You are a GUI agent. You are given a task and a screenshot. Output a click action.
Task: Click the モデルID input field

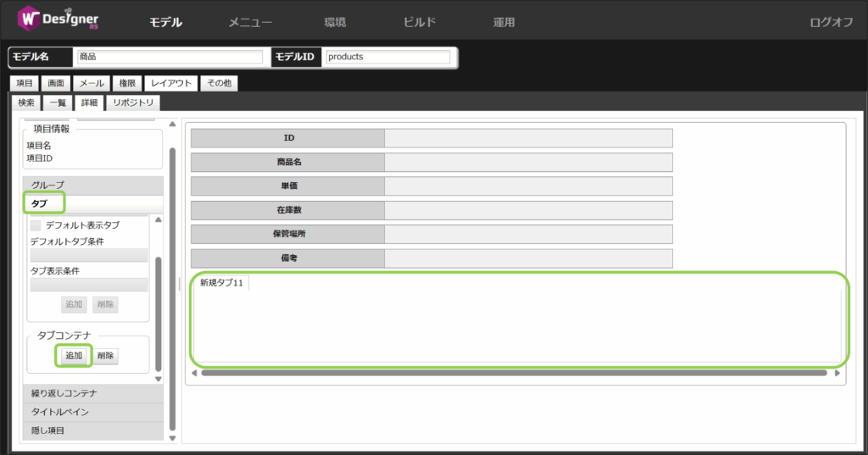coord(387,57)
